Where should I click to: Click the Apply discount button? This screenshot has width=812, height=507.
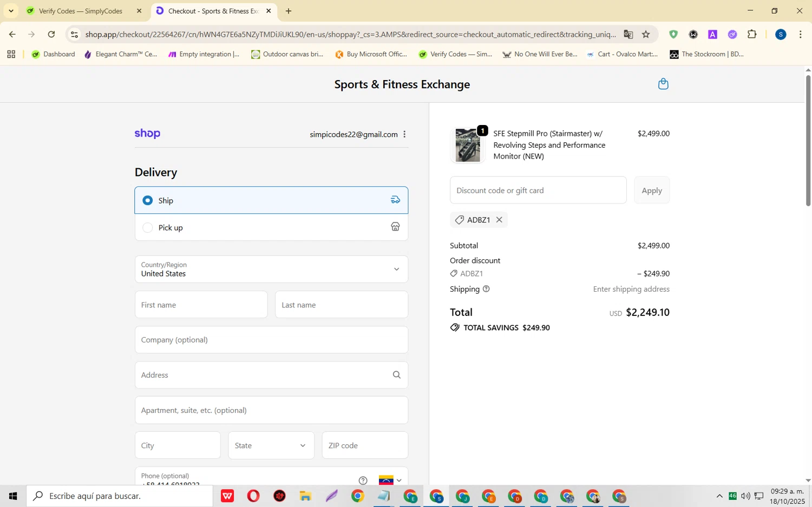[652, 190]
